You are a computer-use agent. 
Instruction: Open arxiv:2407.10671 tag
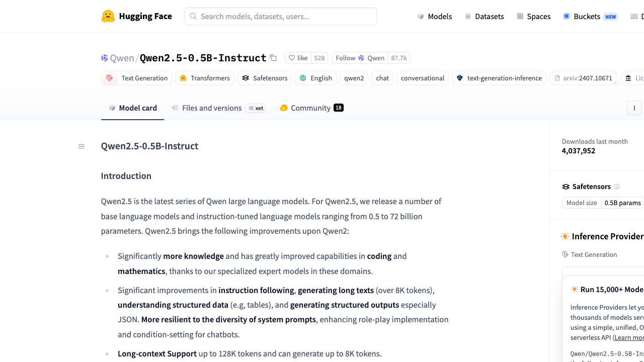[584, 78]
